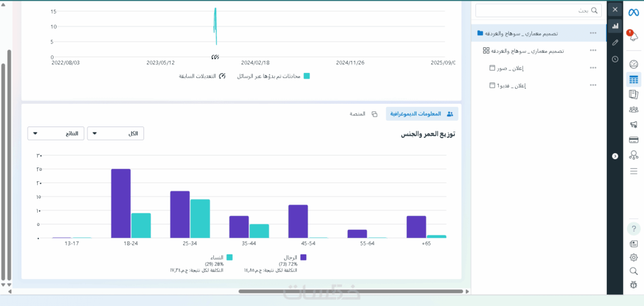Open the النتائج dropdown

tap(56, 133)
